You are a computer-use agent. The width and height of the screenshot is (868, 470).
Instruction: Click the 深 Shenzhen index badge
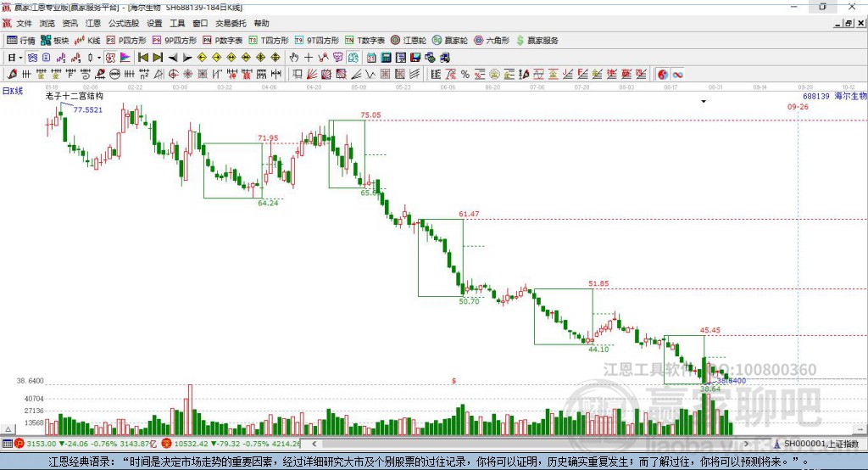(167, 444)
